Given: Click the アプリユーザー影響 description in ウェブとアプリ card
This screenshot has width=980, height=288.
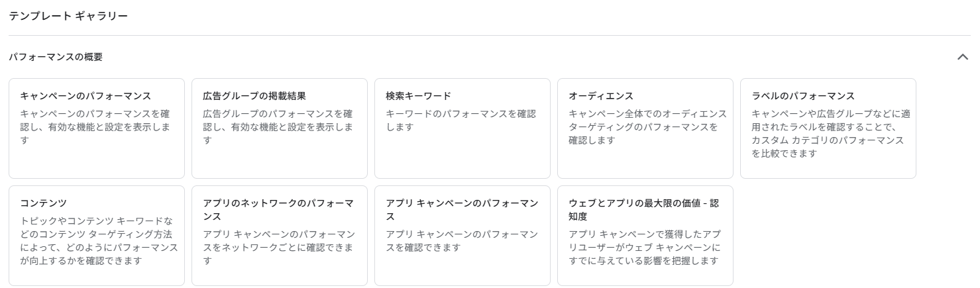Looking at the screenshot, I should [644, 248].
